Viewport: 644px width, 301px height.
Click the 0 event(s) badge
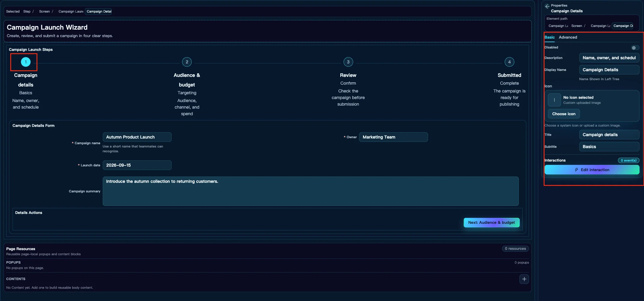pos(628,160)
